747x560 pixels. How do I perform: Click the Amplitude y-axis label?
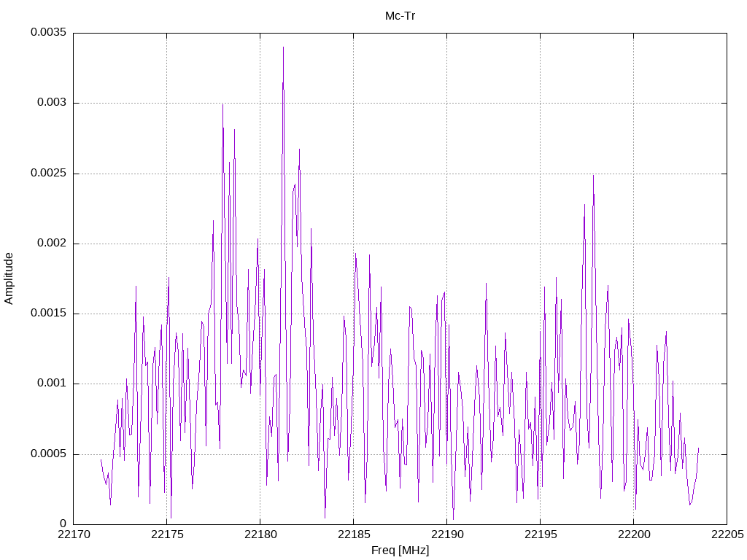tap(9, 279)
